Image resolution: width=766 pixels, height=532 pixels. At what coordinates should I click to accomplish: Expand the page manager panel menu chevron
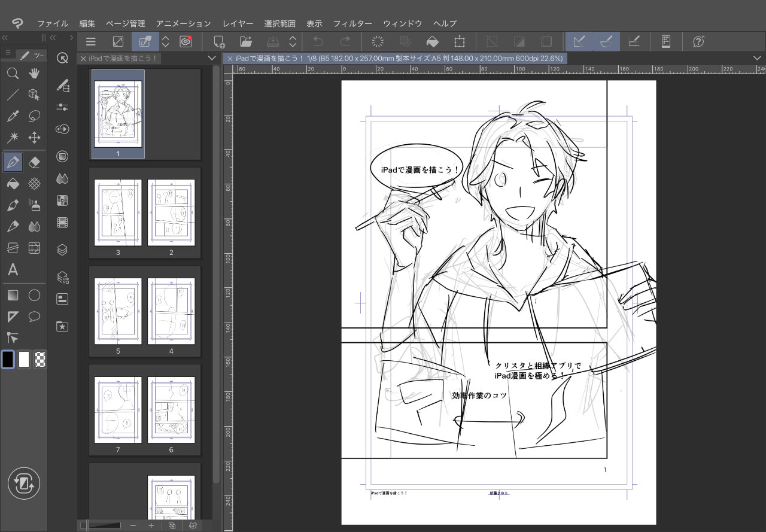pos(211,58)
